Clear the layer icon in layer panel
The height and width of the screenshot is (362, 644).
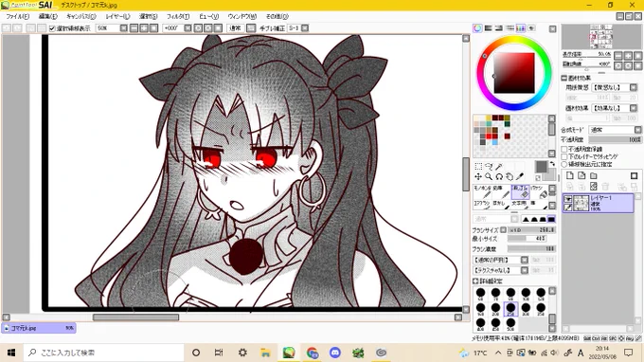point(594,187)
